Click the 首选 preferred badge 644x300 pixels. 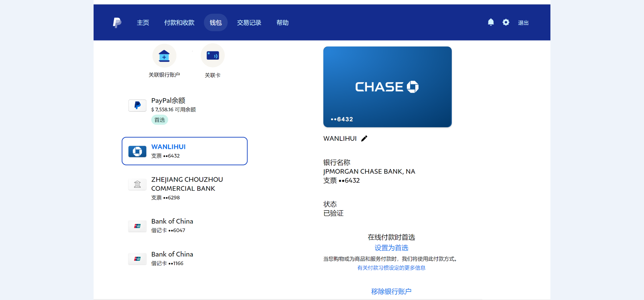pyautogui.click(x=160, y=120)
